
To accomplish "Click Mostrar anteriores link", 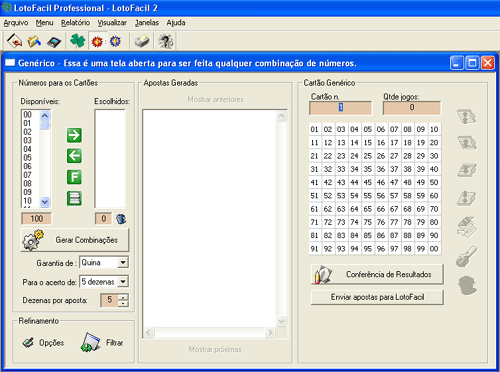I will (x=215, y=99).
